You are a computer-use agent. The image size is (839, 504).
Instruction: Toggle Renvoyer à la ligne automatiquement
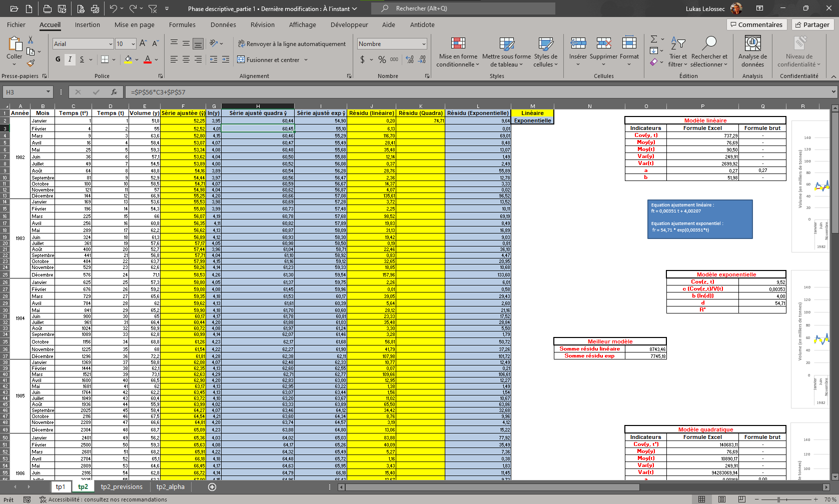tap(292, 44)
